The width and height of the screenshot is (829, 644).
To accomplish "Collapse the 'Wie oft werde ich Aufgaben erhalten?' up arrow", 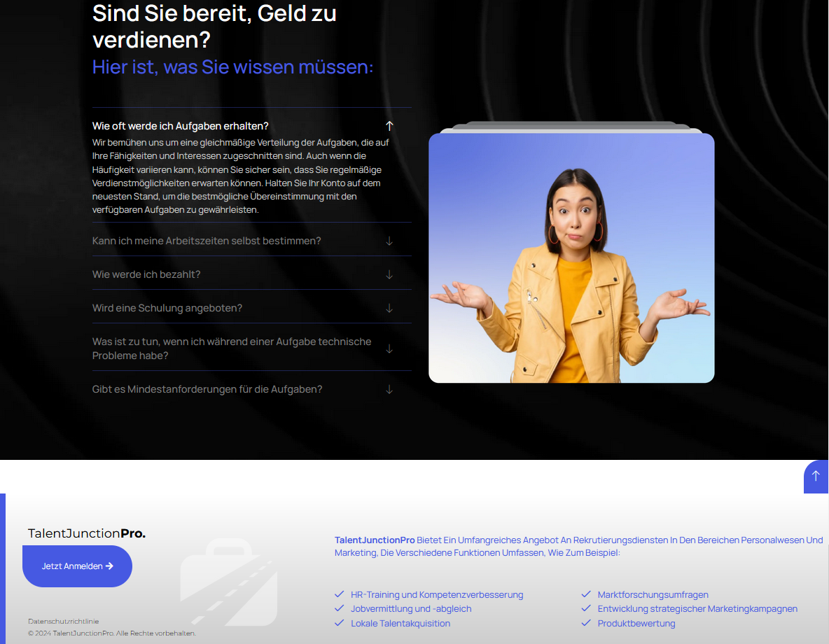I will click(389, 126).
